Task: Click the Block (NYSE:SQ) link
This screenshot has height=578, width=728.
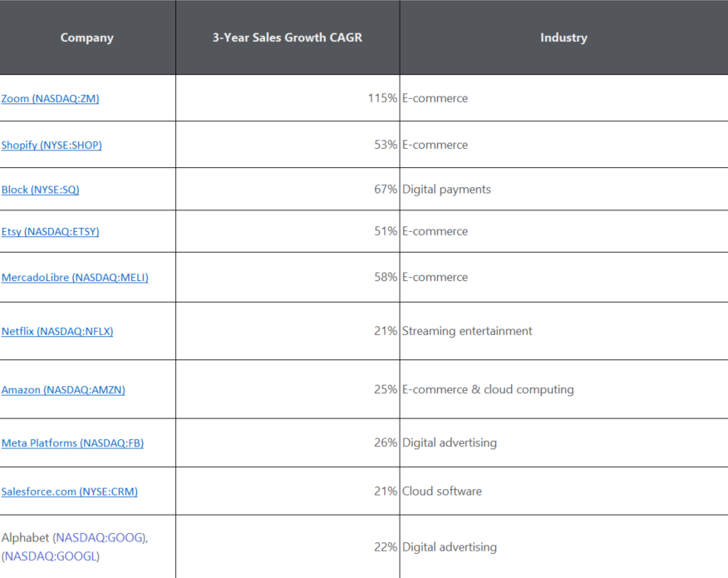Action: pos(41,190)
